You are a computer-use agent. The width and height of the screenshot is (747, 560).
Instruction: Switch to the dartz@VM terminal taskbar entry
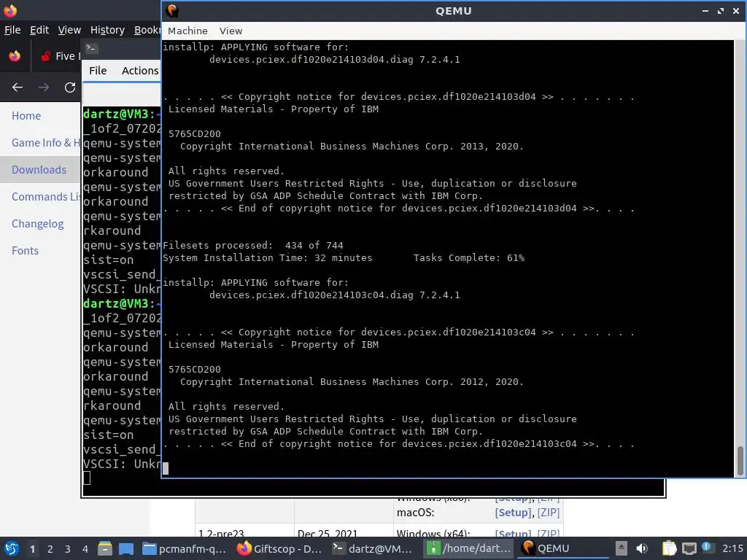pos(374,548)
